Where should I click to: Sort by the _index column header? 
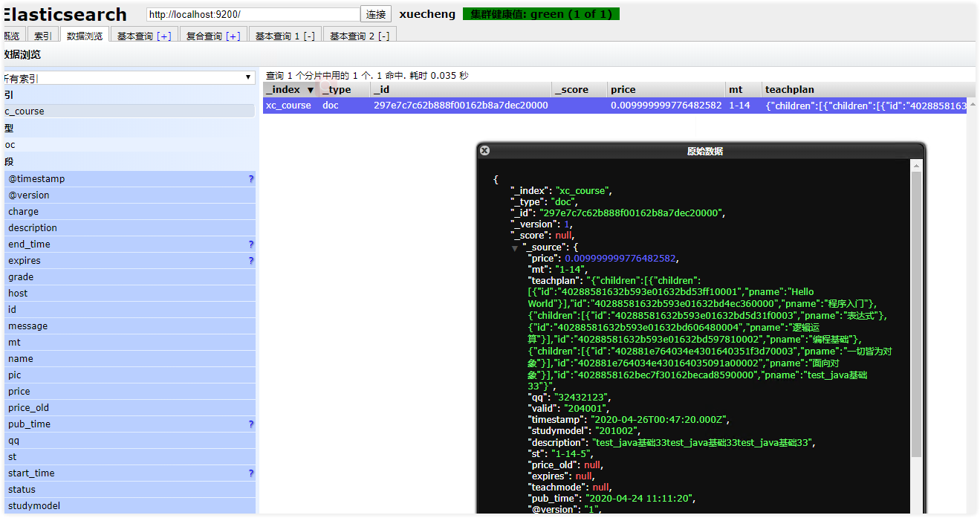pos(291,89)
